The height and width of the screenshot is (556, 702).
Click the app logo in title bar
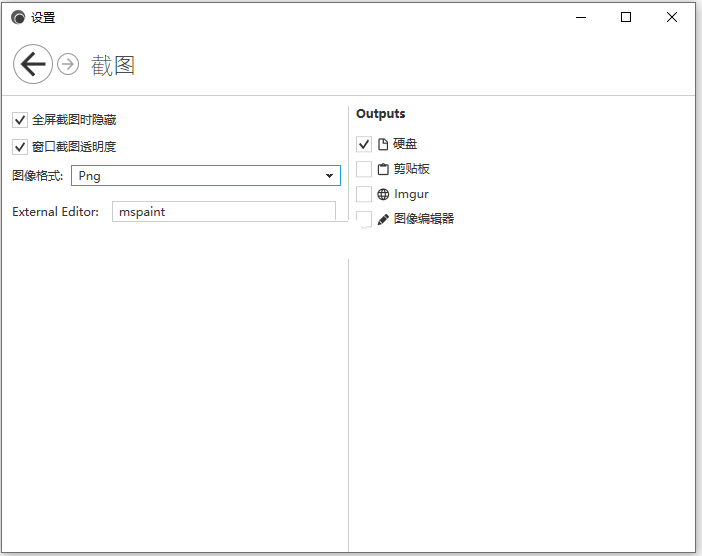point(18,18)
